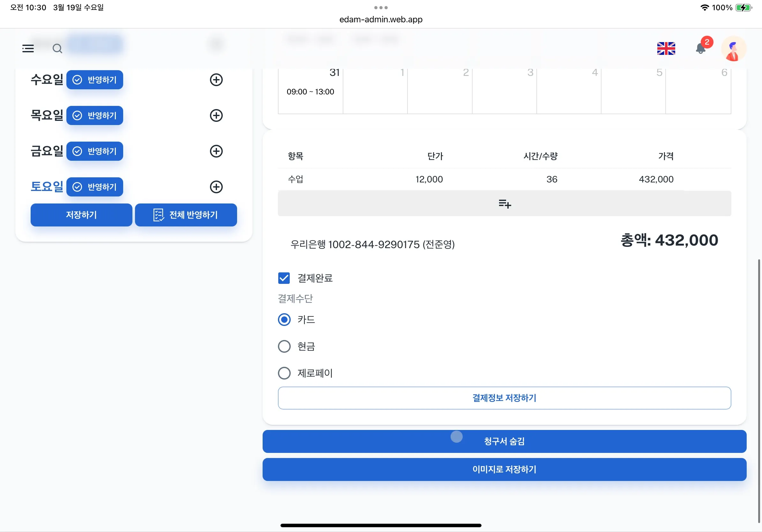Switch language via UK flag icon

point(666,49)
